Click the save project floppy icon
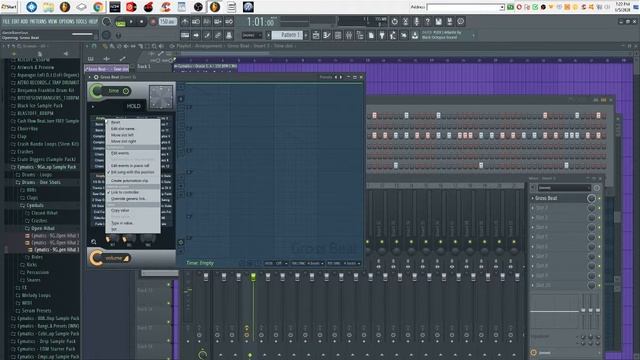The width and height of the screenshot is (640, 360). point(438,22)
